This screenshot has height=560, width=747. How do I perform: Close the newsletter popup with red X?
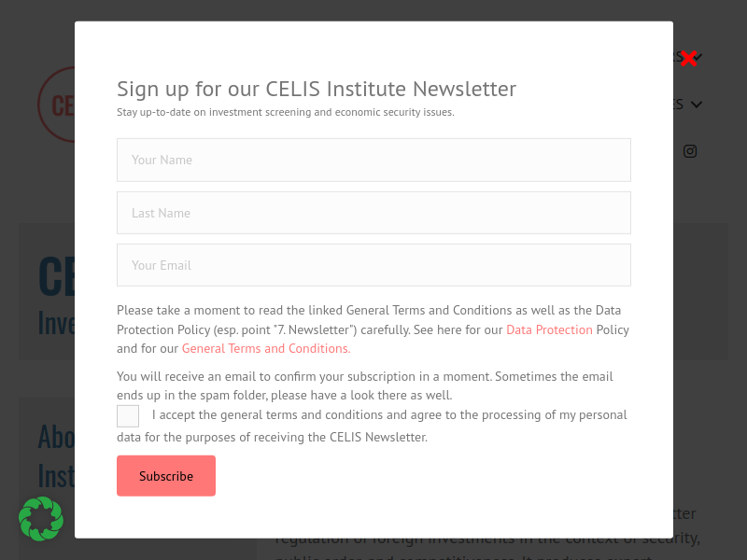(688, 59)
